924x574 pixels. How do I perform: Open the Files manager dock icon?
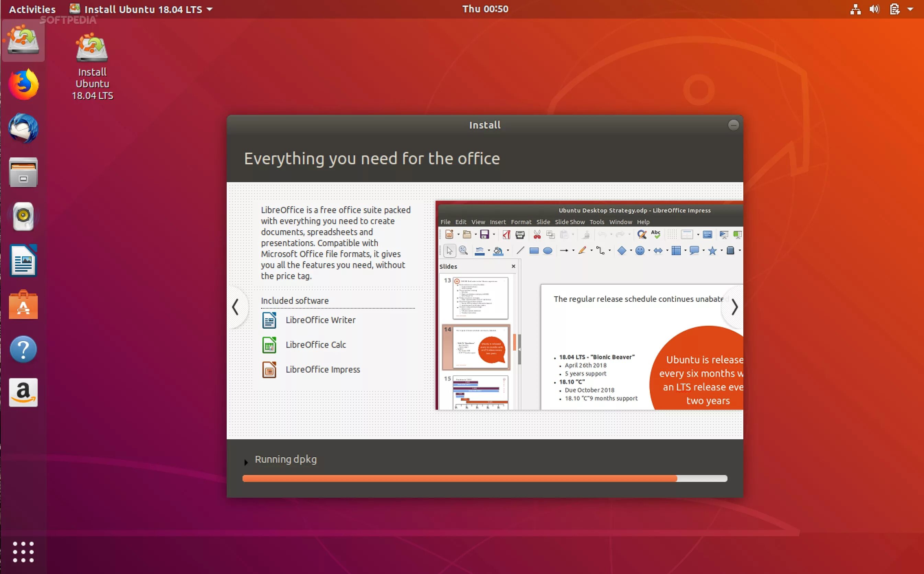click(x=23, y=172)
